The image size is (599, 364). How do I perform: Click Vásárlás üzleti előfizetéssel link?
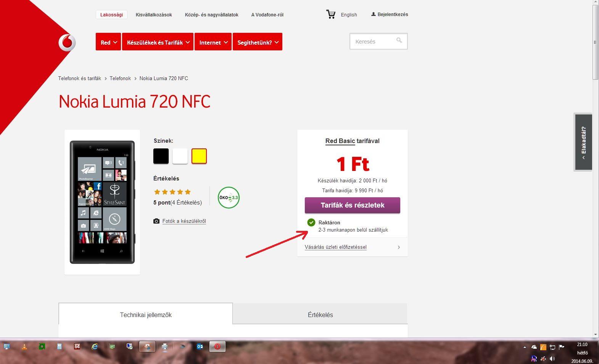click(336, 247)
